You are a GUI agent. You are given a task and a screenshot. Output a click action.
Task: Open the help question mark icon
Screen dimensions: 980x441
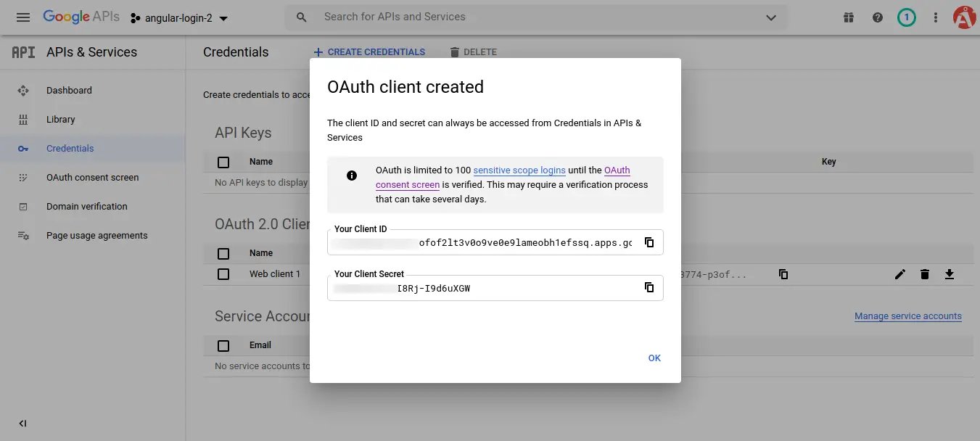coord(878,17)
